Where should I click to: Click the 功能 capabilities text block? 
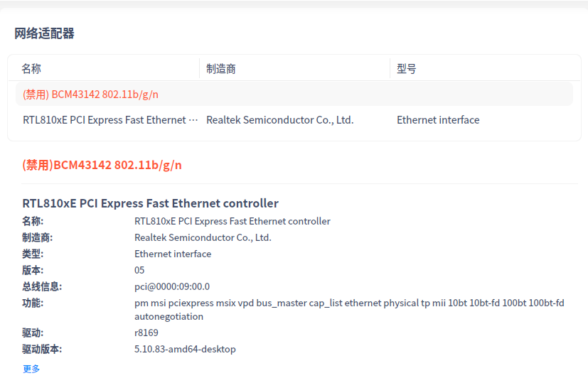coord(349,309)
